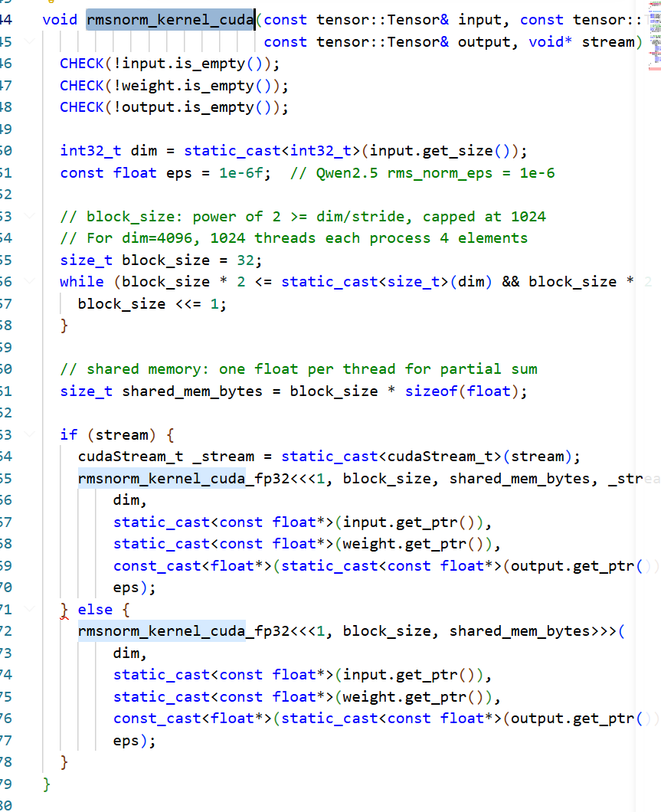Click the cudaStream_t type in the _stream declaration
The height and width of the screenshot is (812, 661).
click(x=130, y=457)
